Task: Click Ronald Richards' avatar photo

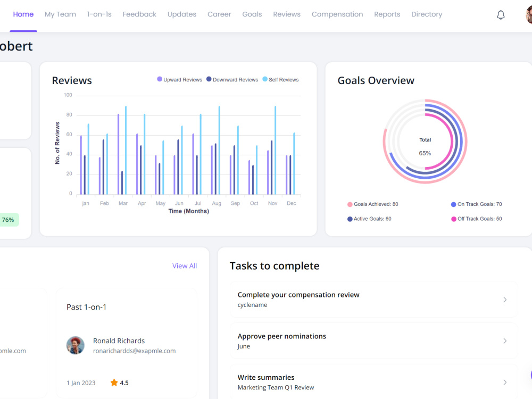Action: click(76, 345)
